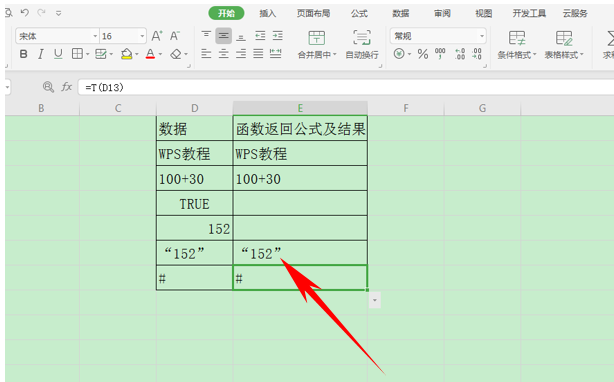Open font color dropdown arrow

160,54
